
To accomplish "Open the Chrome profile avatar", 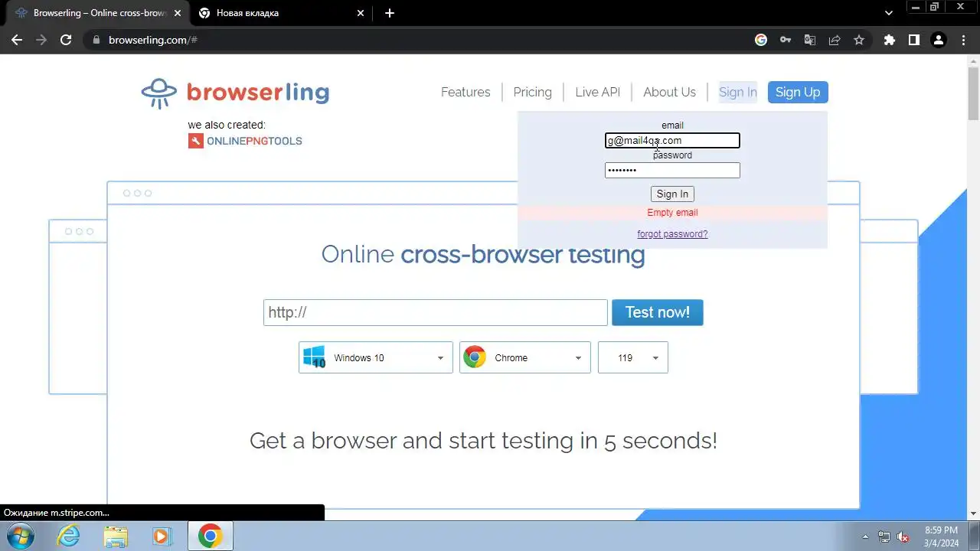I will coord(939,40).
